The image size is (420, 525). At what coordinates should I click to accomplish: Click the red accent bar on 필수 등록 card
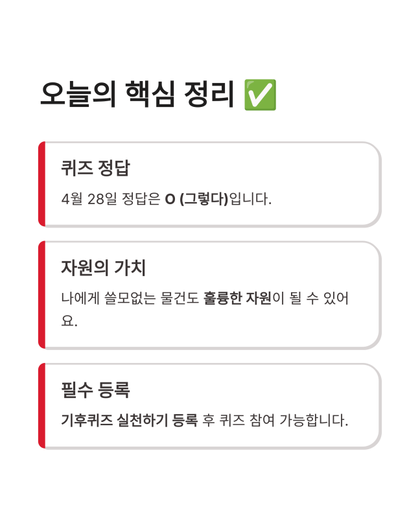[41, 406]
